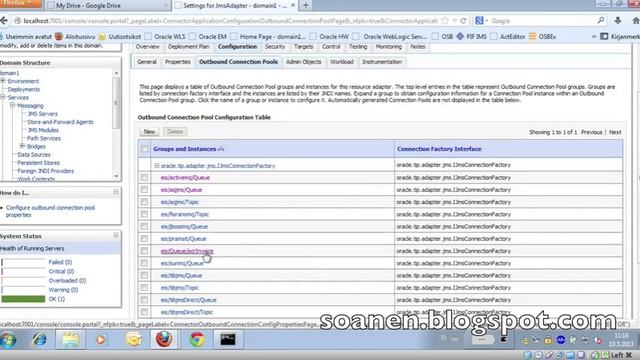The width and height of the screenshot is (640, 360).
Task: Launch Chrome from the taskbar
Action: (197, 340)
